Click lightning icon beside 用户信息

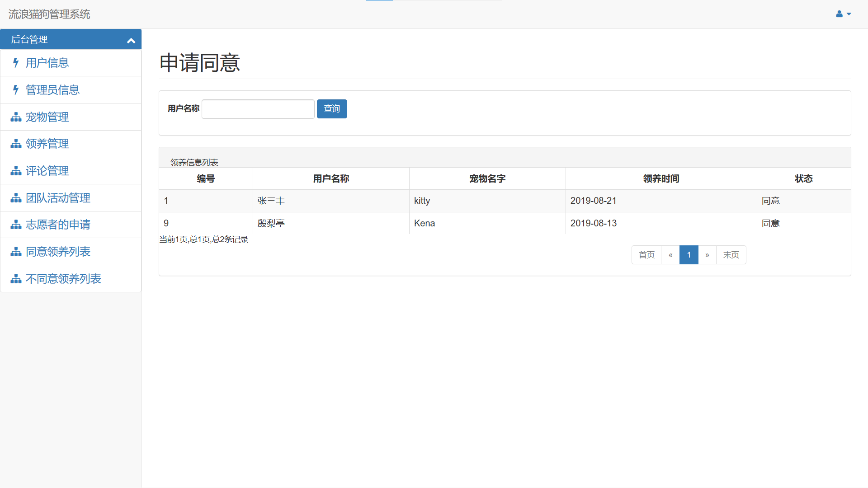(16, 63)
